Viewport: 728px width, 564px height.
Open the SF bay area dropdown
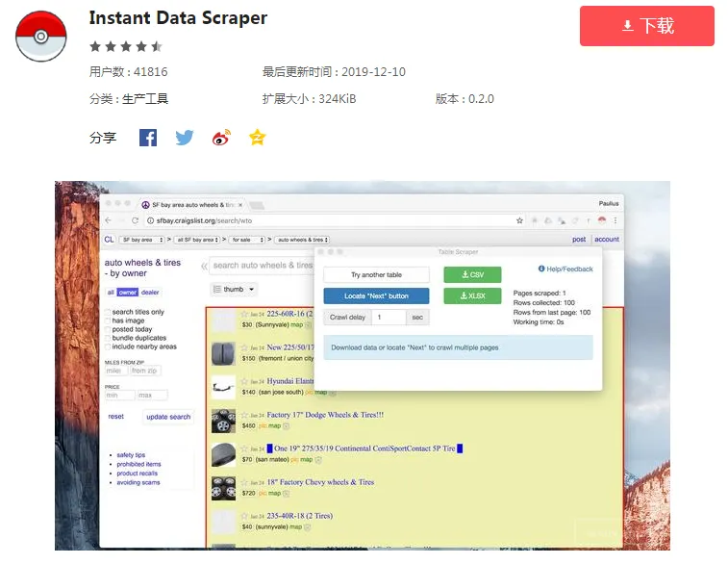(142, 240)
